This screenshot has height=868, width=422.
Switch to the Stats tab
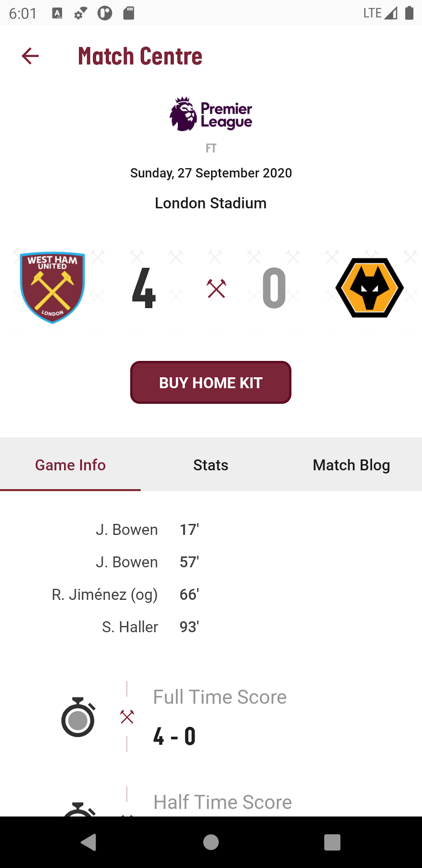point(211,465)
